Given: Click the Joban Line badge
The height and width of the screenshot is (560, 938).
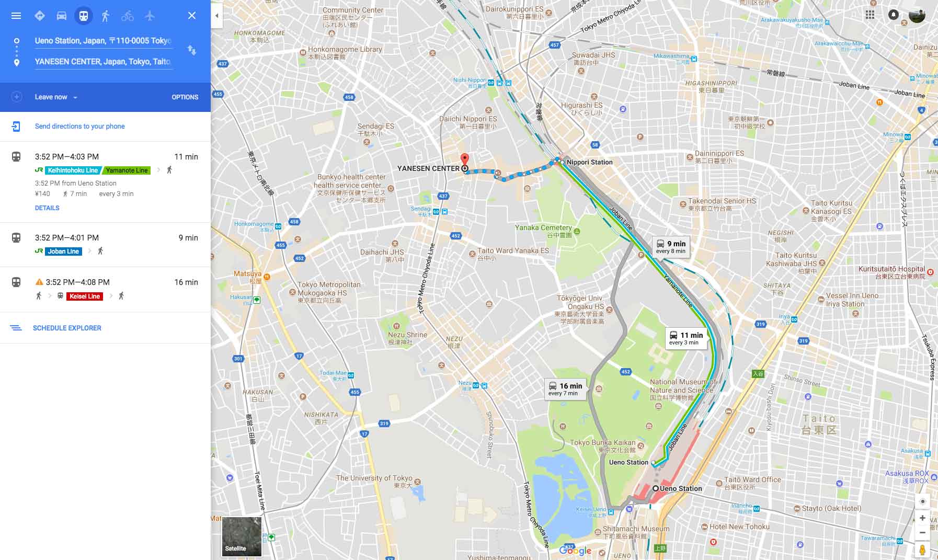Looking at the screenshot, I should (63, 252).
